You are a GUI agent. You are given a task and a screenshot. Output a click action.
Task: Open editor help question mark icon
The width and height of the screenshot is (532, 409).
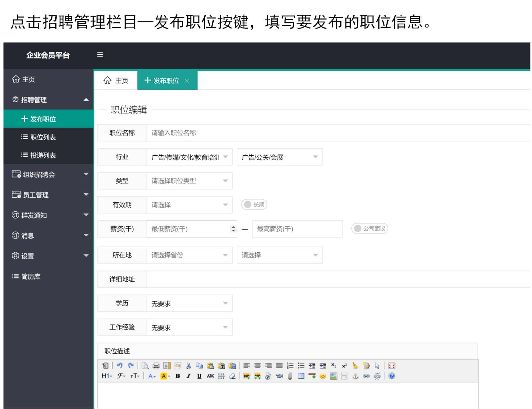[x=392, y=376]
